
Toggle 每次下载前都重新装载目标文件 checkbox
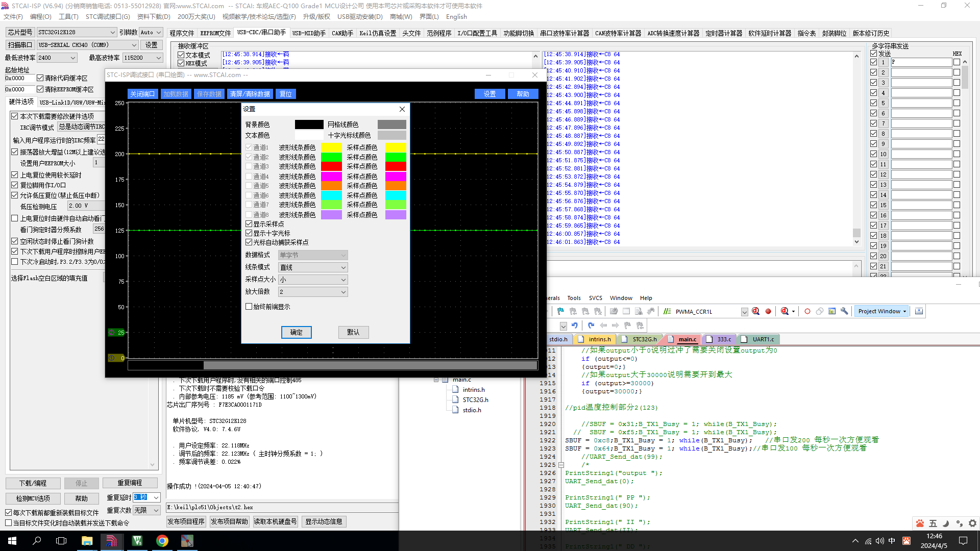coord(9,513)
